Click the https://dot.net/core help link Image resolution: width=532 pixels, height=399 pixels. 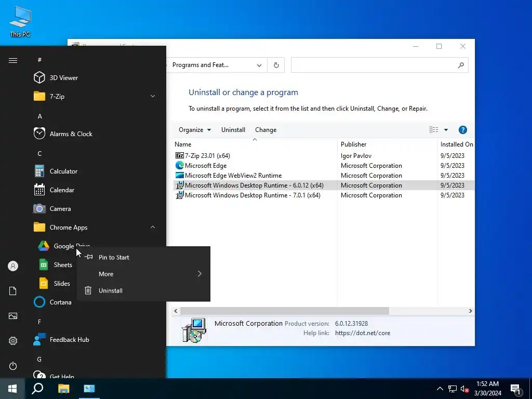click(x=362, y=333)
